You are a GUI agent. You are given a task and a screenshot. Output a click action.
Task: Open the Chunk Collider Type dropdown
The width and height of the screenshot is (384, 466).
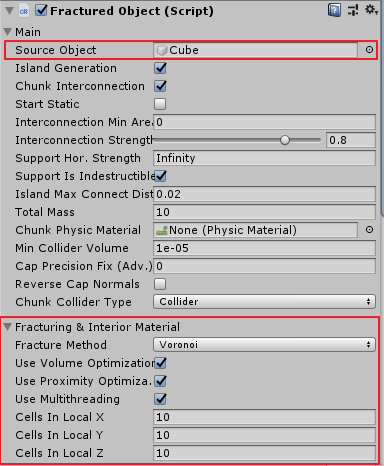[x=264, y=302]
